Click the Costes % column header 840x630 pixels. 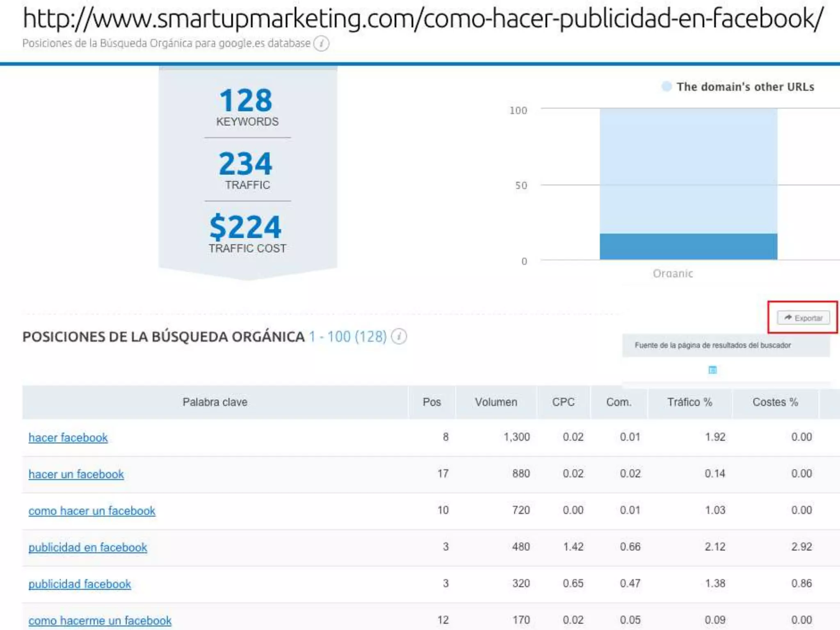[775, 402]
